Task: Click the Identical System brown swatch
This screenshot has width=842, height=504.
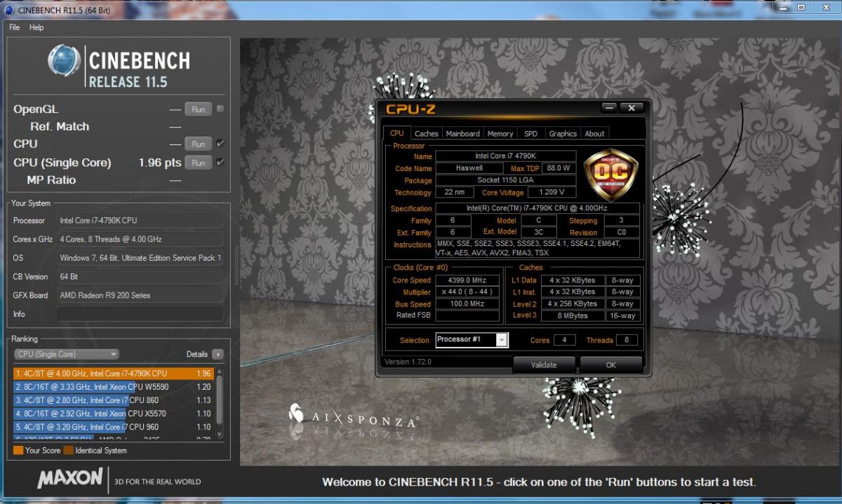Action: click(x=69, y=451)
